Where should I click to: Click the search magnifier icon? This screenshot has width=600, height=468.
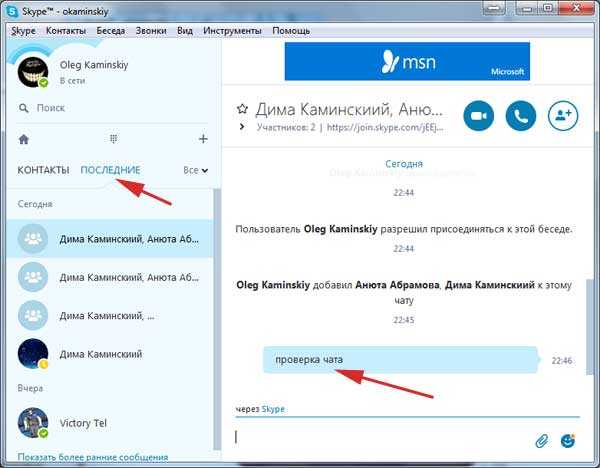click(x=24, y=108)
